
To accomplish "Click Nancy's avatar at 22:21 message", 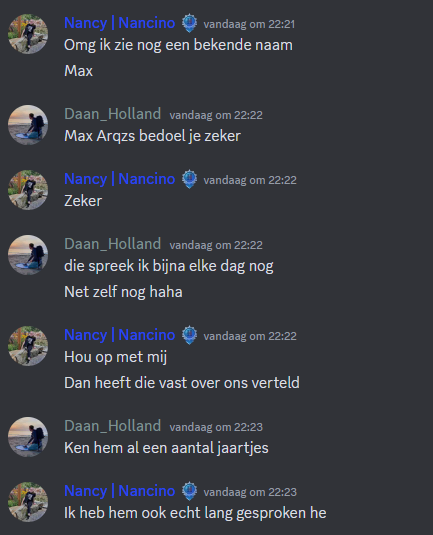I will point(28,34).
